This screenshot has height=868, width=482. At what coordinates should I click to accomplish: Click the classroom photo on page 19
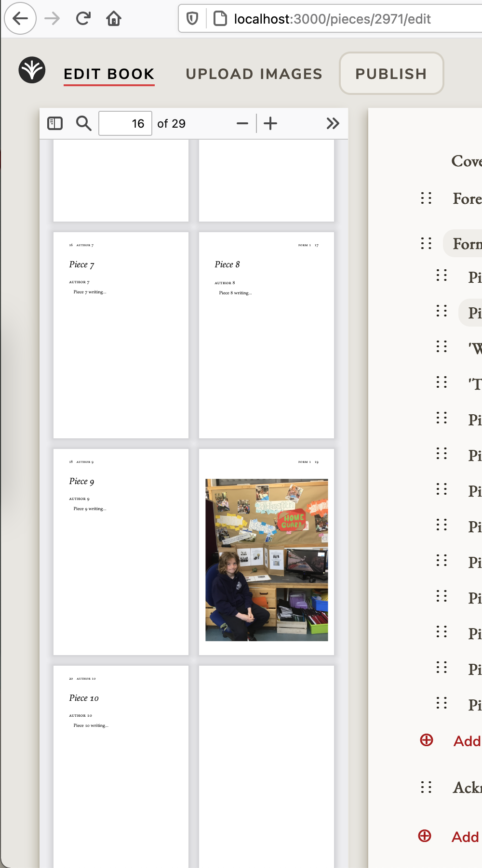point(267,560)
